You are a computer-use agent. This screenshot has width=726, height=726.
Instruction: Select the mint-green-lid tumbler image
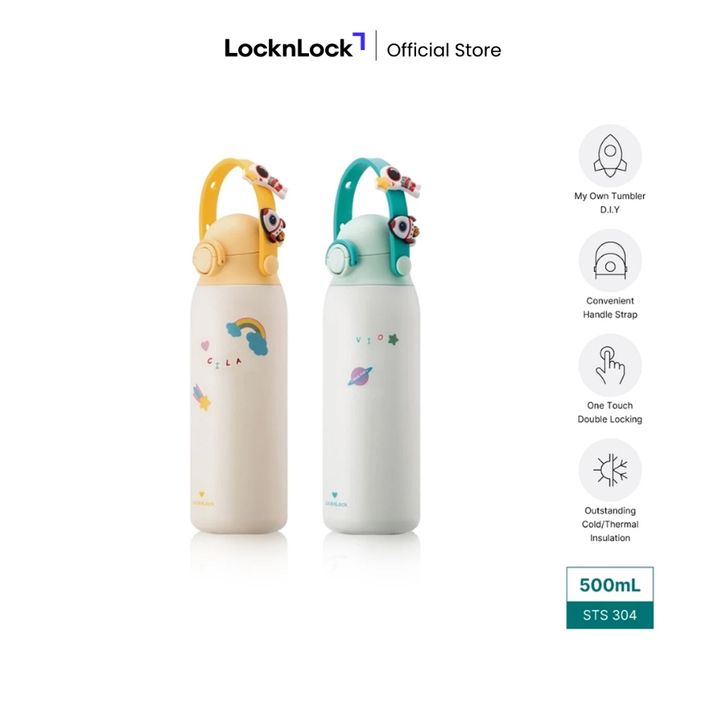372,345
